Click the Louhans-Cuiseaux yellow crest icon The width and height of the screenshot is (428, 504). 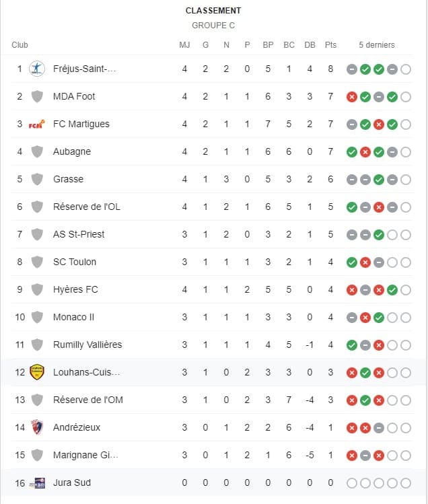pos(36,372)
